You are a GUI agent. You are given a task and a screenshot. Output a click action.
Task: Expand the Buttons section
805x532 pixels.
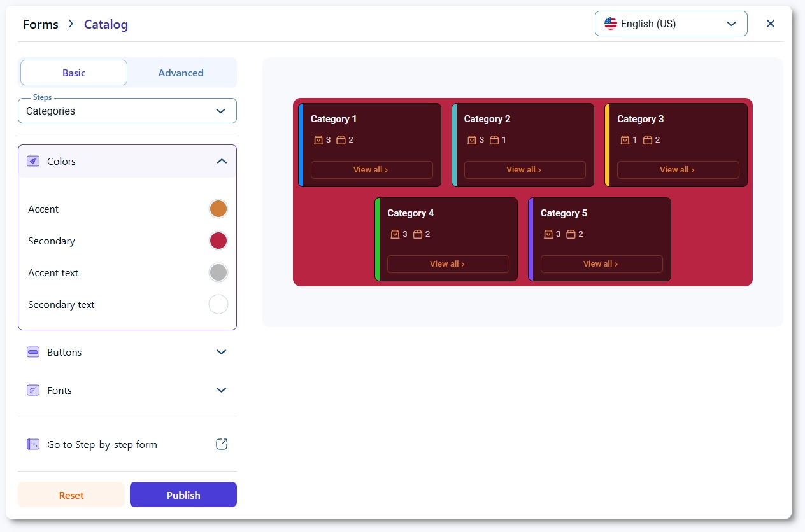pos(222,353)
